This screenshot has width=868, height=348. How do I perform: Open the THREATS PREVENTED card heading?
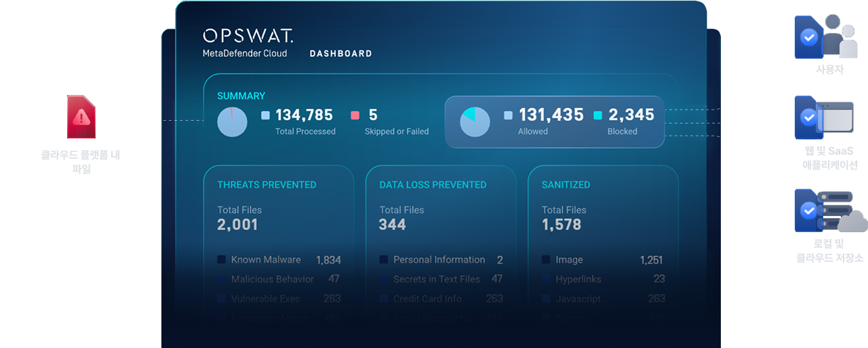(267, 185)
